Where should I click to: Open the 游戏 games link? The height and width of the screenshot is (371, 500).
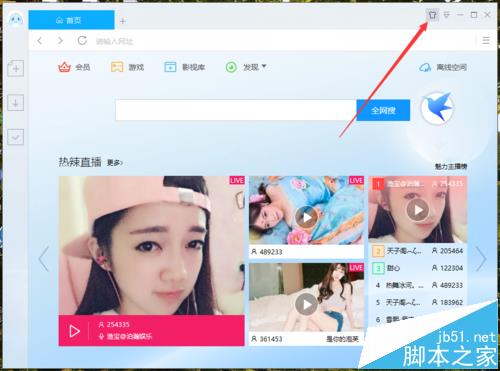136,67
